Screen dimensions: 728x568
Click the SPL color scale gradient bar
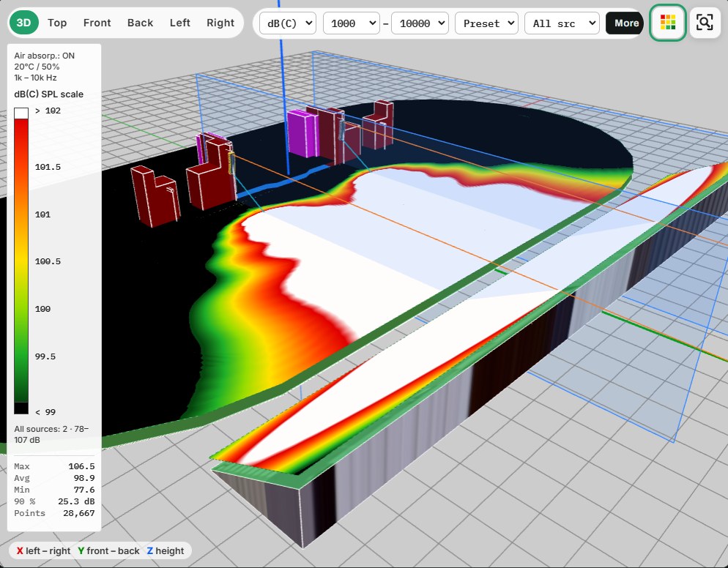point(21,261)
